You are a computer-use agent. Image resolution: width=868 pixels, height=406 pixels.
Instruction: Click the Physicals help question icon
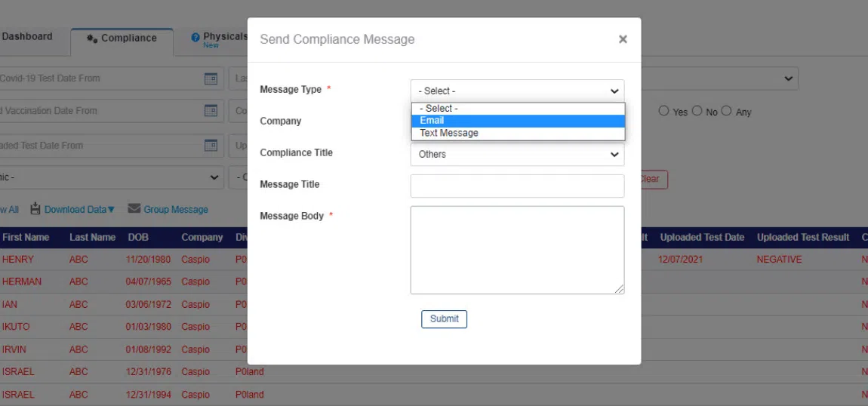click(195, 37)
